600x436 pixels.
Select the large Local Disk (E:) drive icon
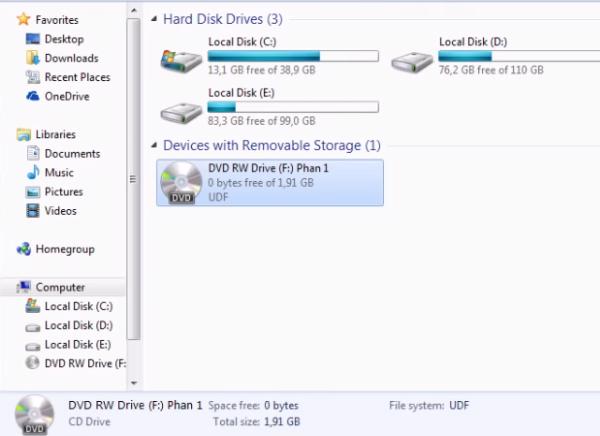pyautogui.click(x=181, y=113)
